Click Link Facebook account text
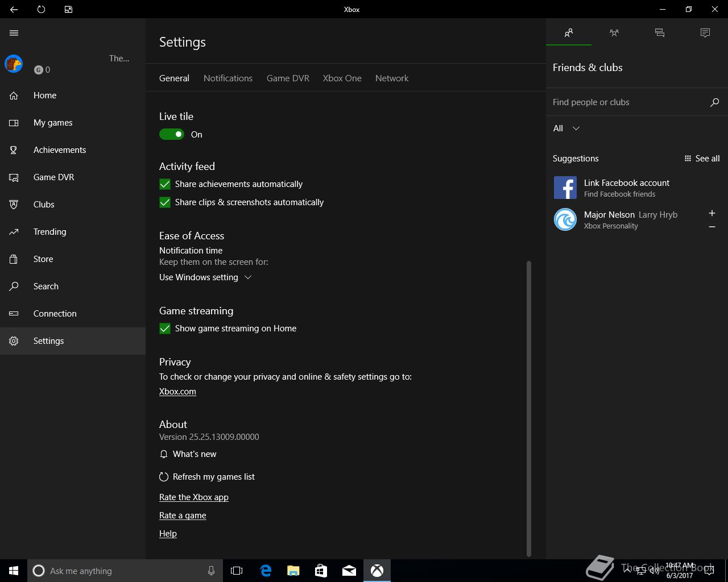 (626, 183)
